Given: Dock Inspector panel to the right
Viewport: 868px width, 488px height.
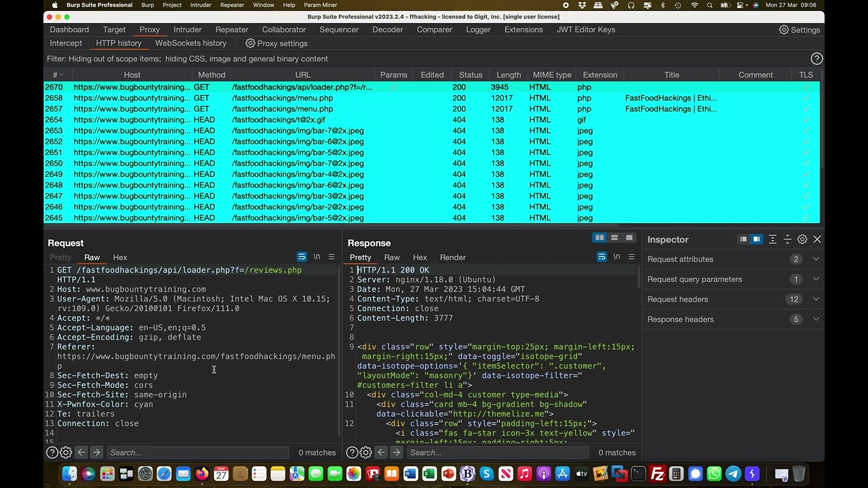Looking at the screenshot, I should [756, 239].
